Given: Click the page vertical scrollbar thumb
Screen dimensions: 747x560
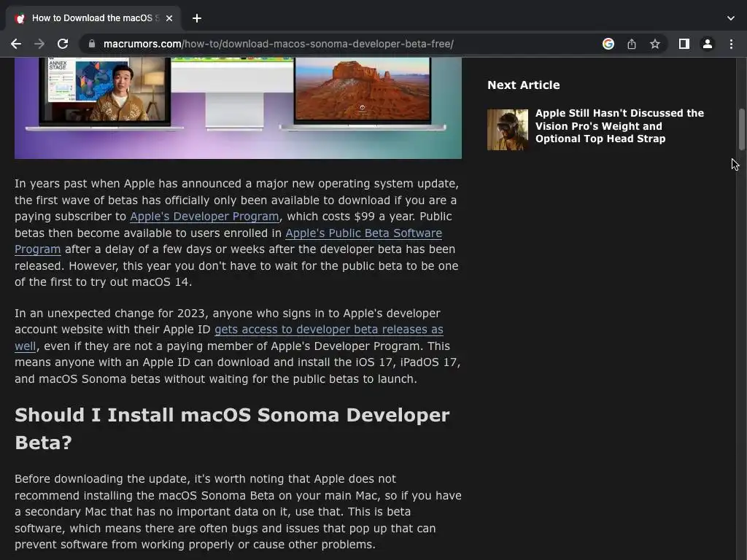Looking at the screenshot, I should [x=741, y=130].
